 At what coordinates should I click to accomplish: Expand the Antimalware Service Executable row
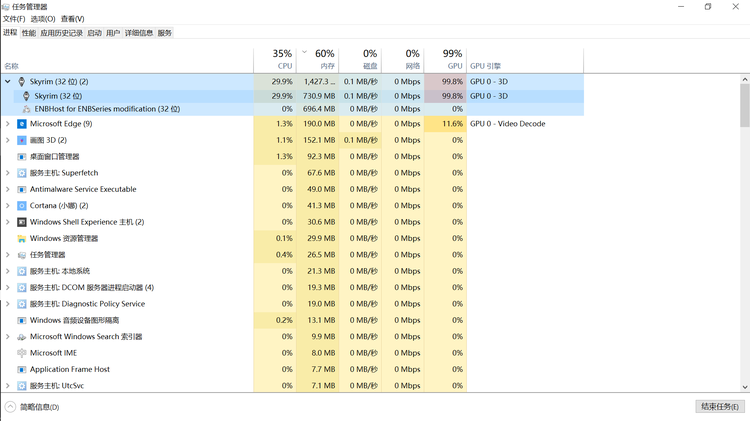[8, 189]
